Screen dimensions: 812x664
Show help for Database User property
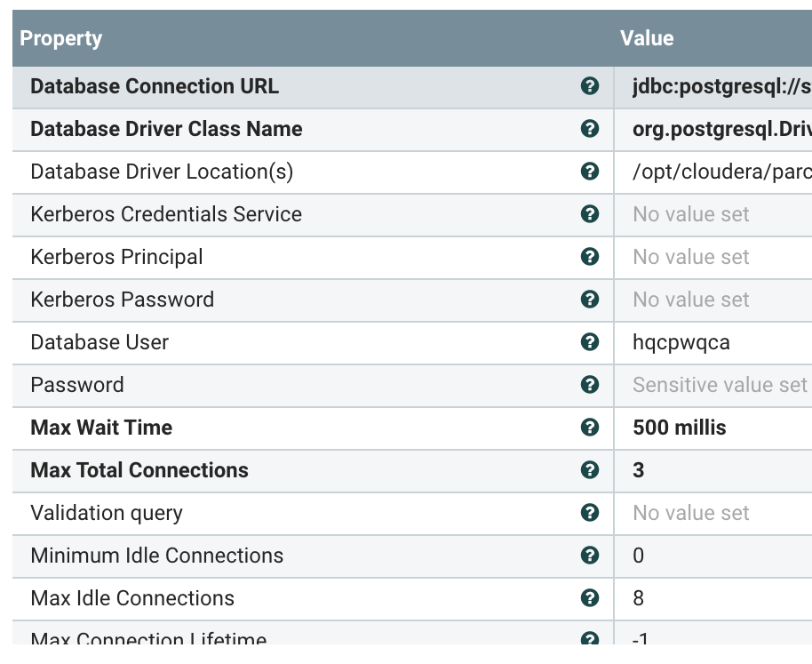point(589,342)
